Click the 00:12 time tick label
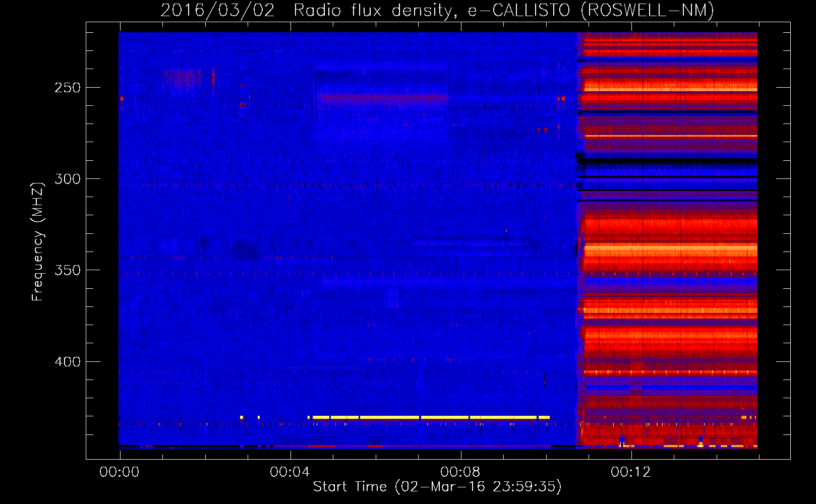The height and width of the screenshot is (504, 816). 631,472
